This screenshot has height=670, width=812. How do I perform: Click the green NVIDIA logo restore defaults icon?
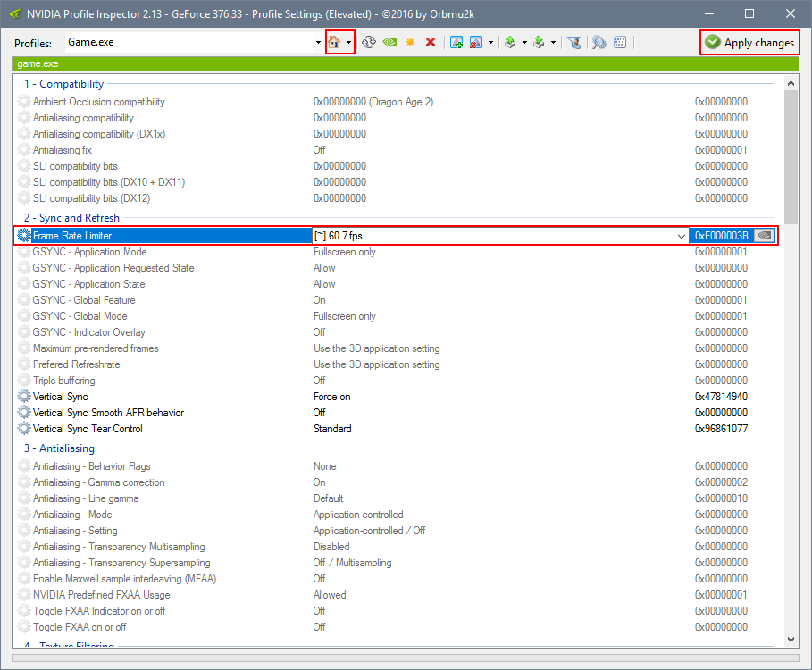[x=390, y=42]
